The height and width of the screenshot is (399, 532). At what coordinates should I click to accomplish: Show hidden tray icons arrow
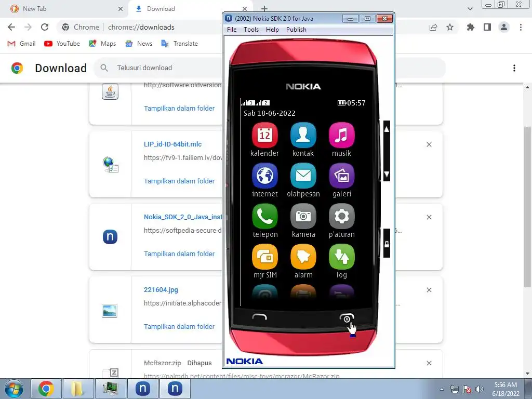(x=442, y=389)
